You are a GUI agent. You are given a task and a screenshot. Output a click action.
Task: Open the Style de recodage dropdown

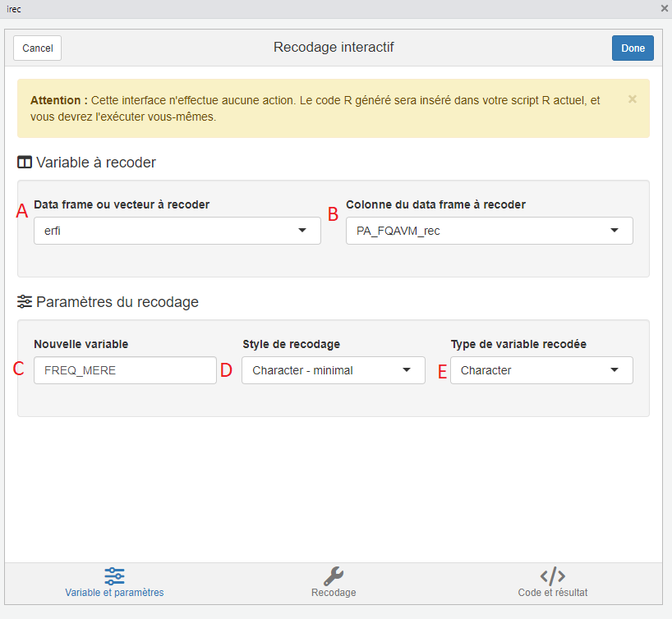333,370
